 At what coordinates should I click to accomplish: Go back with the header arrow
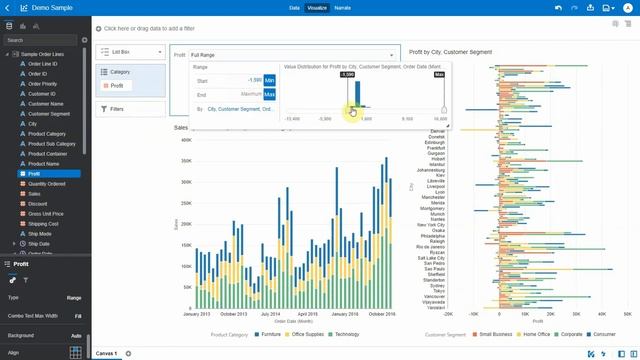point(7,8)
